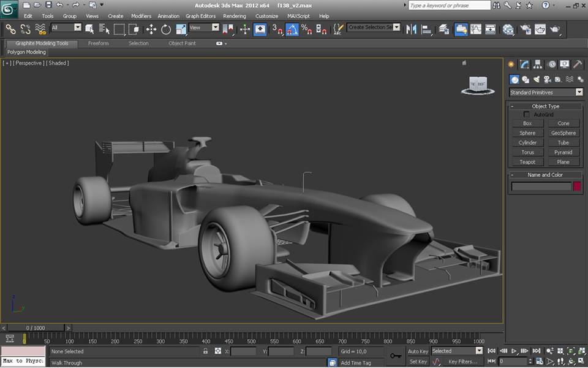Click the search keyword input field

click(x=449, y=6)
